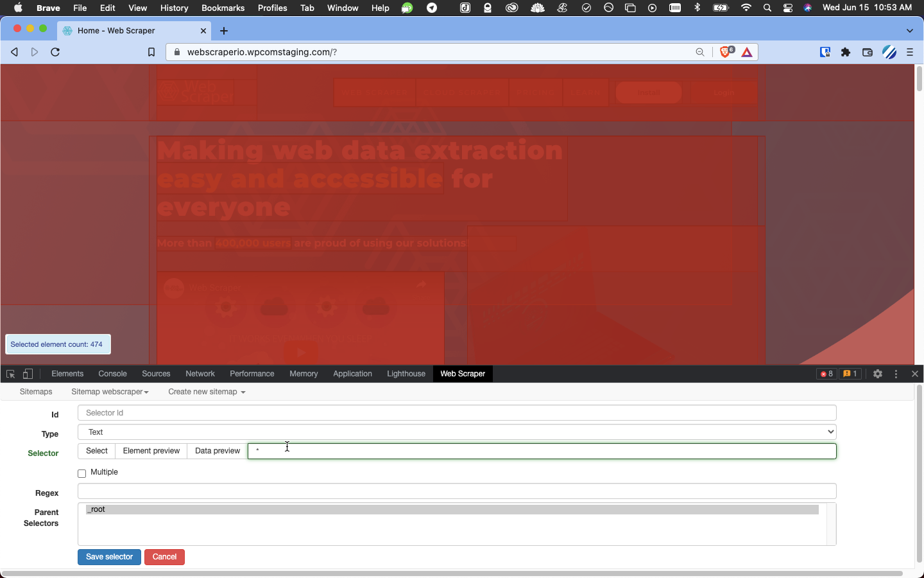Click the Selector Id input field
924x578 pixels.
(x=457, y=413)
